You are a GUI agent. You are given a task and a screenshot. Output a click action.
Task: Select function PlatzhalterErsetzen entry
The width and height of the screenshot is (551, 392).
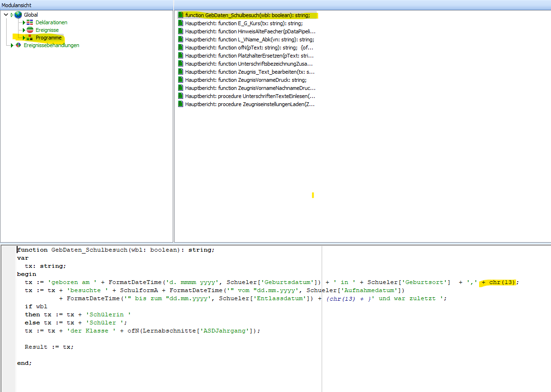coord(249,56)
